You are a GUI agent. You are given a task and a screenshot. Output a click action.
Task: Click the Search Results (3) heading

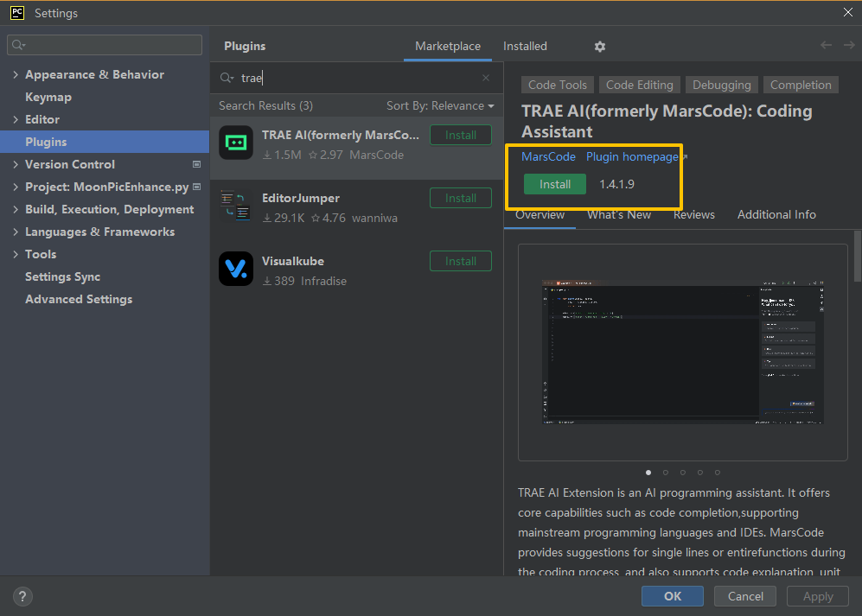[265, 105]
